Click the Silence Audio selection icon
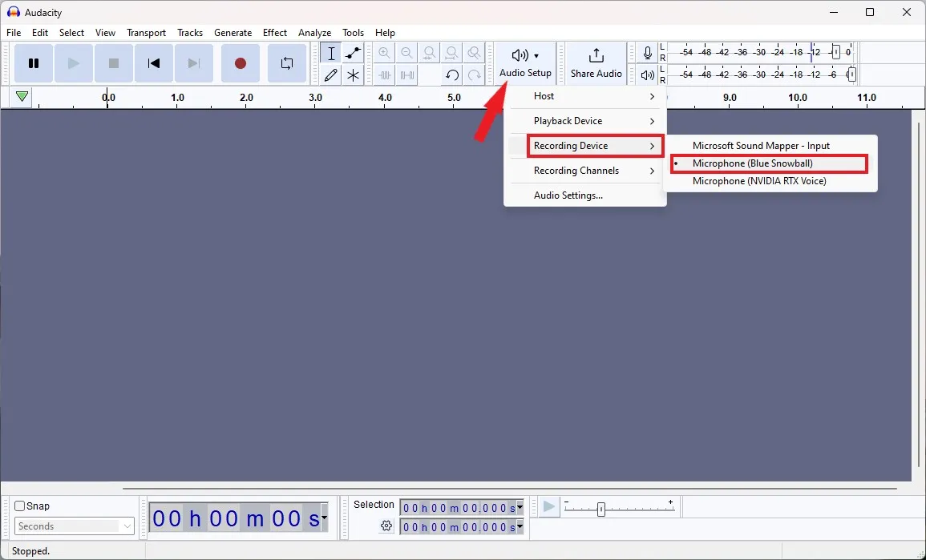 point(406,75)
